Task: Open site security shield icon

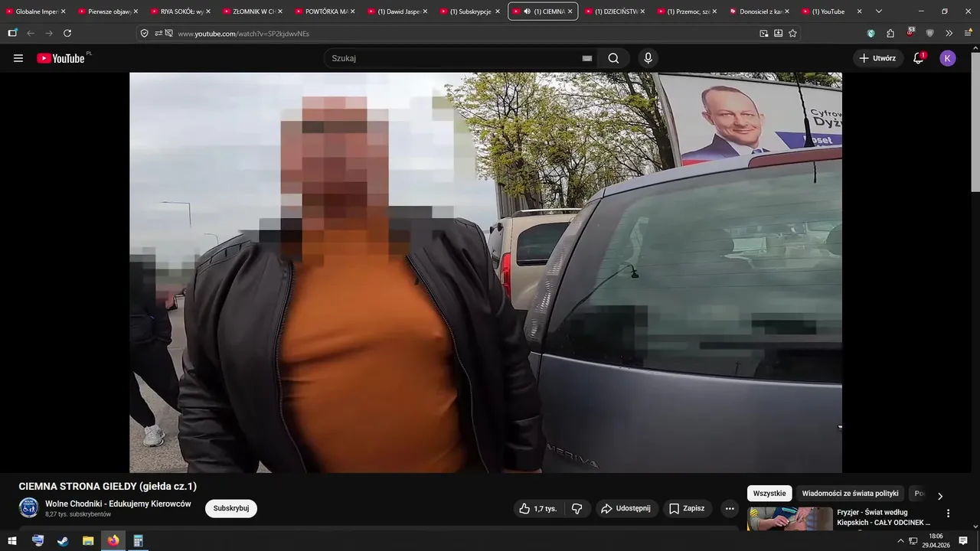Action: [144, 33]
